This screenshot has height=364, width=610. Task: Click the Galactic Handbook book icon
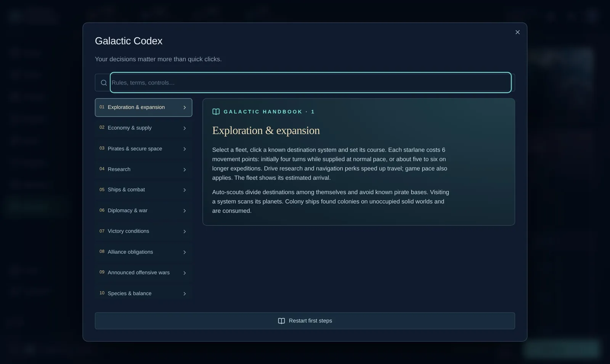coord(216,112)
